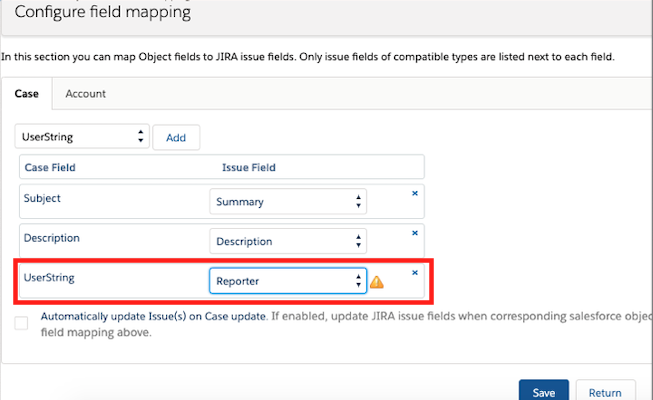Image resolution: width=653 pixels, height=400 pixels.
Task: Click the Add button
Action: [x=176, y=137]
